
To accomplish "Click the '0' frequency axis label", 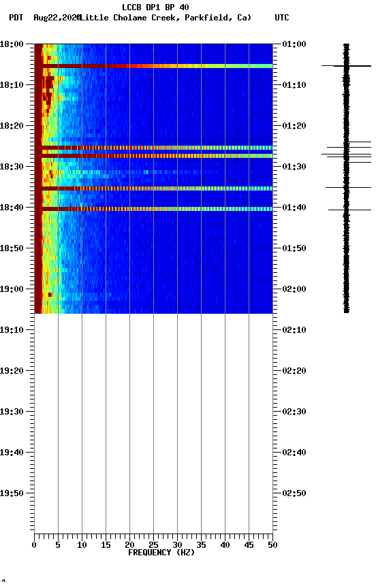I will point(34,545).
